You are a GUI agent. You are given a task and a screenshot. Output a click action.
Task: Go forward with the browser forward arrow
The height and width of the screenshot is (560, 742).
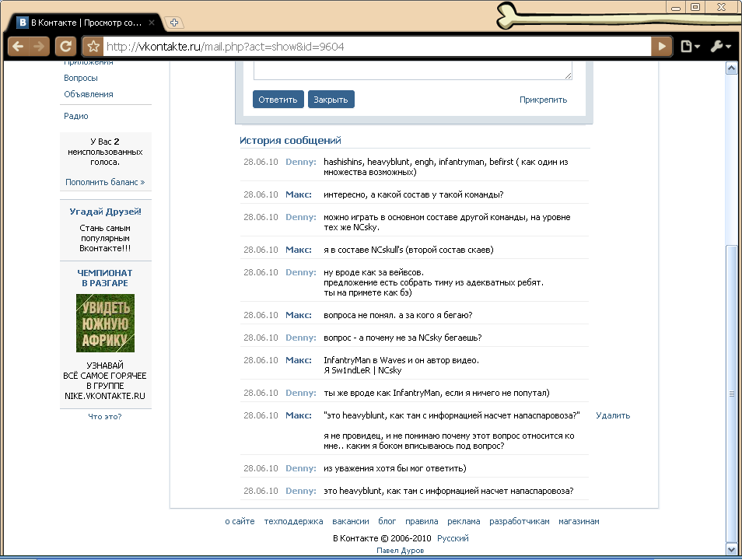pyautogui.click(x=39, y=46)
